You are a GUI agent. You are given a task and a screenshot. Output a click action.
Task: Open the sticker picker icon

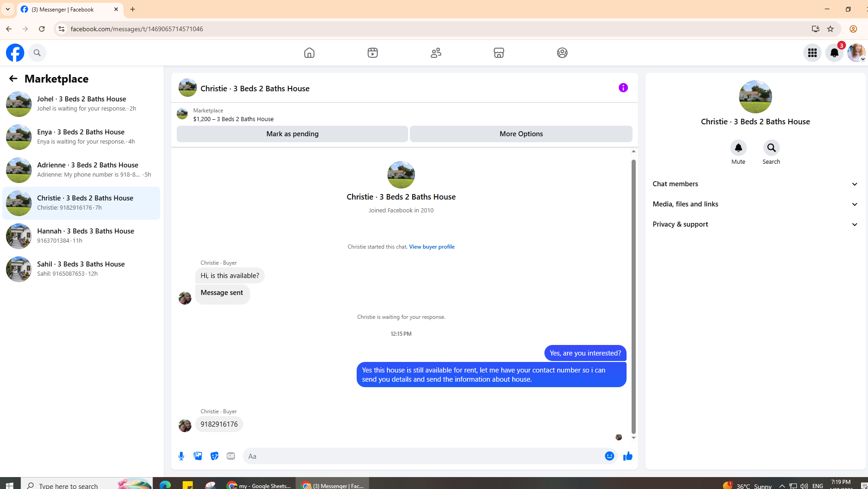point(214,456)
